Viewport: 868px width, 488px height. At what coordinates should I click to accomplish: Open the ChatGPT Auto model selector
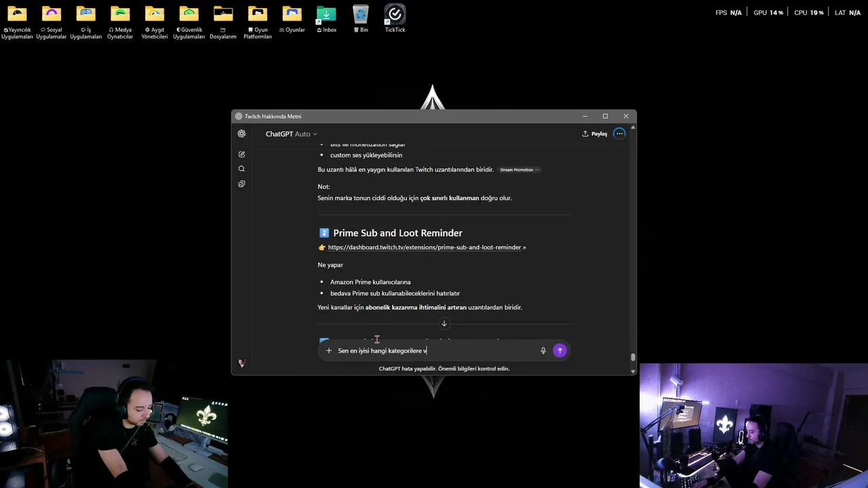291,134
